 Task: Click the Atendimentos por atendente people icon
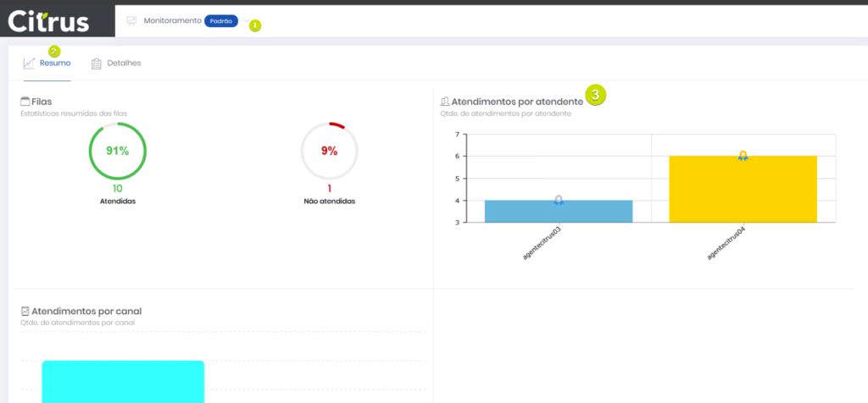(445, 101)
